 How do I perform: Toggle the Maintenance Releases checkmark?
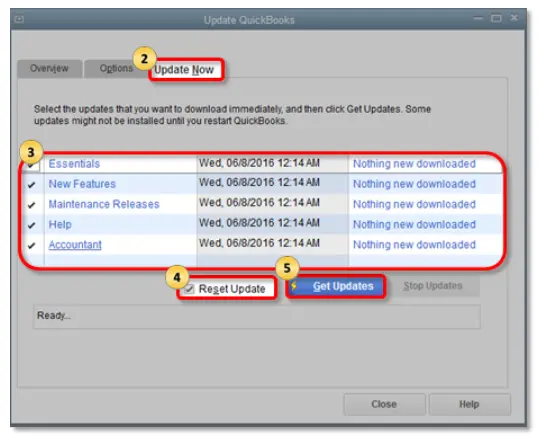tap(32, 205)
